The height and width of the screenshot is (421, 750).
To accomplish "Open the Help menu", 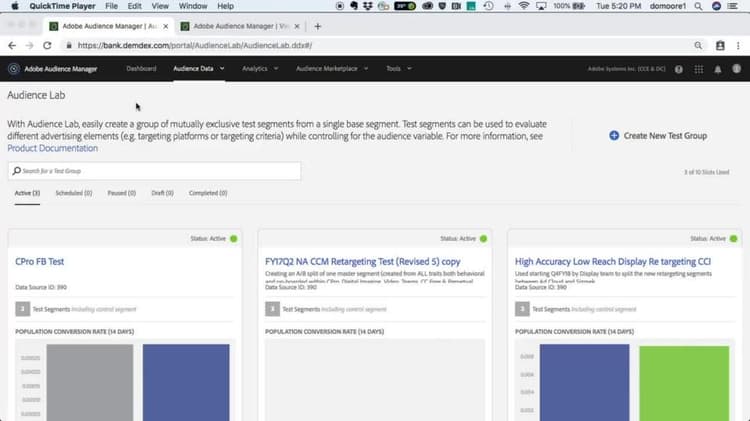I will (x=225, y=6).
